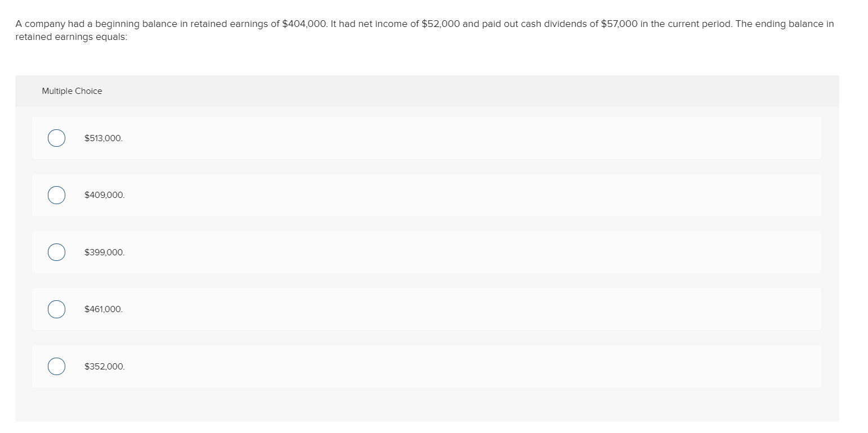This screenshot has height=433, width=868.
Task: Click the $461,000 answer label
Action: [104, 309]
